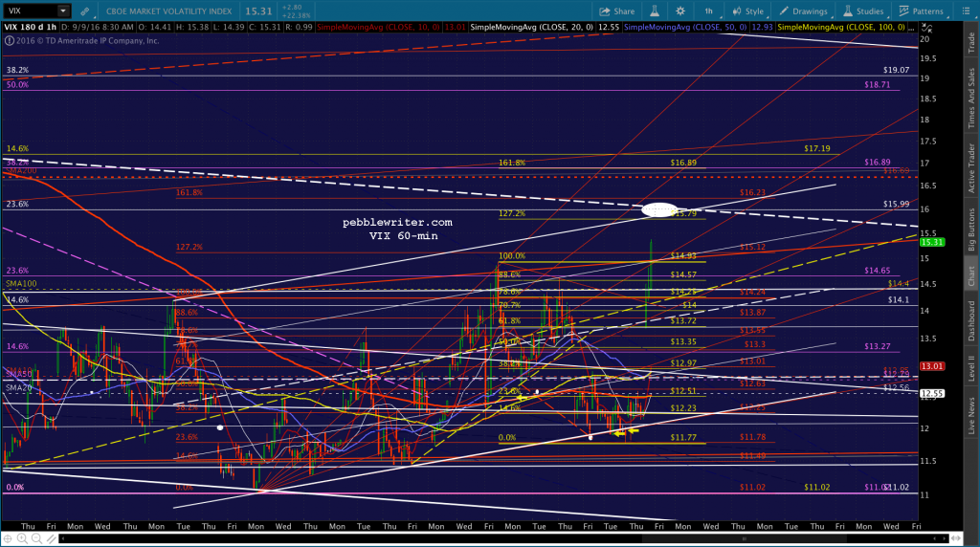Click the 15.99 level label
The height and width of the screenshot is (547, 980).
(896, 205)
